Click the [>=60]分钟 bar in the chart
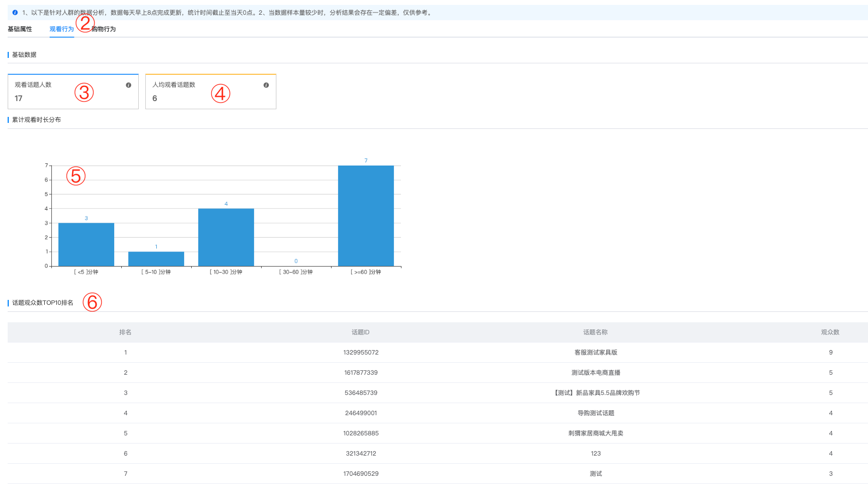The width and height of the screenshot is (868, 484). pos(366,216)
